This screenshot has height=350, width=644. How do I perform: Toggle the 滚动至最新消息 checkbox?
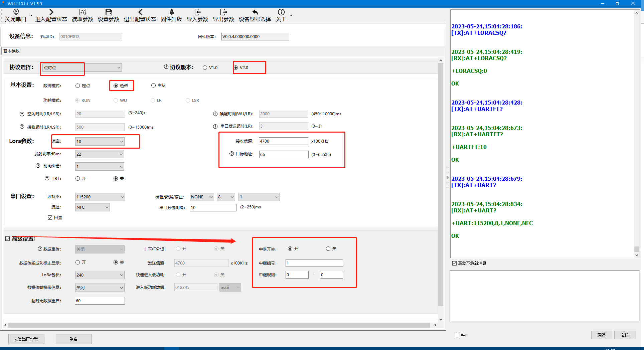(454, 264)
